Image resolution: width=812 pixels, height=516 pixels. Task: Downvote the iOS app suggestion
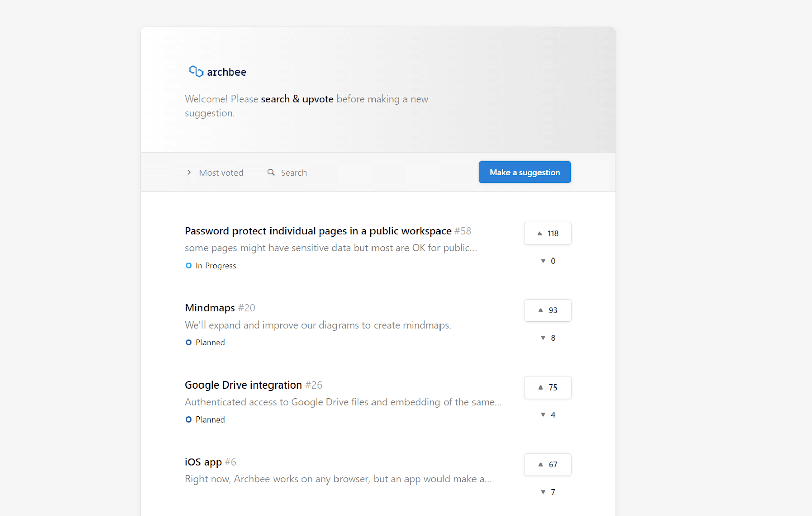coord(548,492)
